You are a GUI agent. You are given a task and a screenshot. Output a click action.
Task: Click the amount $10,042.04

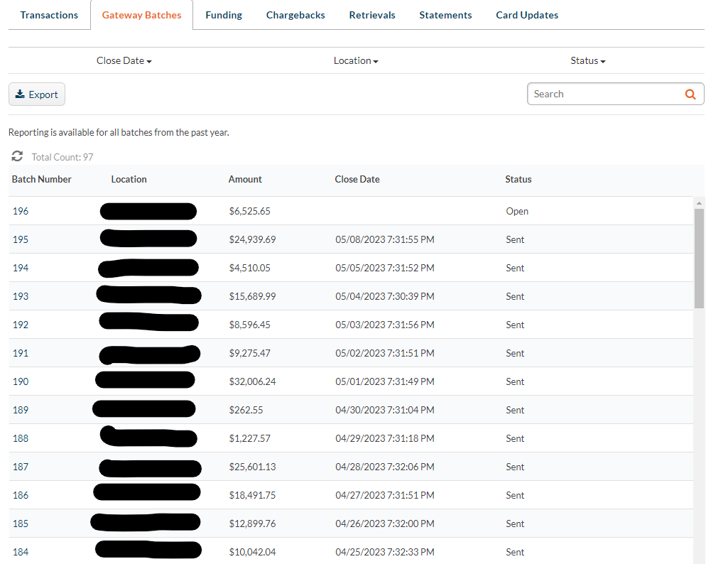point(253,552)
